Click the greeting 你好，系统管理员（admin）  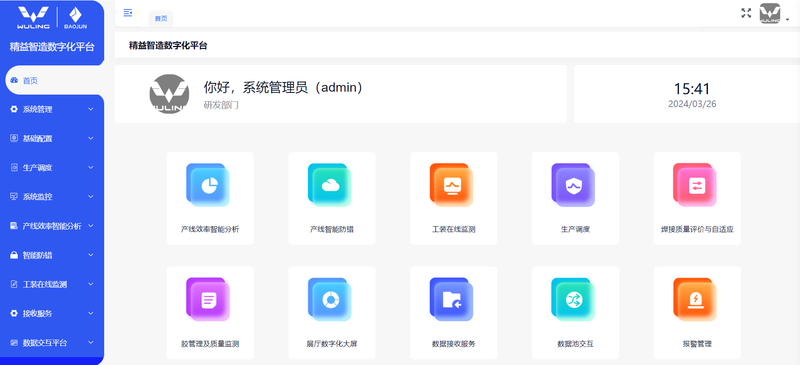[284, 87]
